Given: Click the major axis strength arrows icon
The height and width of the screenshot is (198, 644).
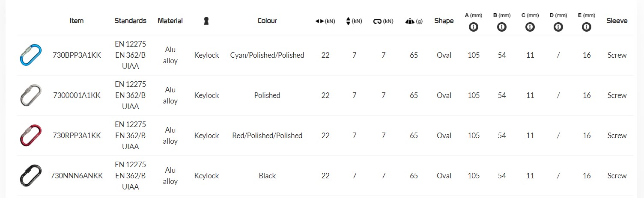Looking at the screenshot, I should click(x=319, y=21).
